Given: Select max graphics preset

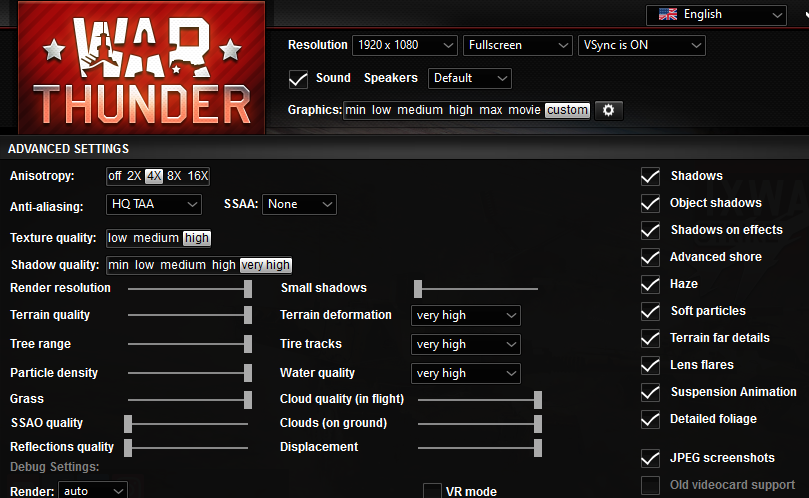Looking at the screenshot, I should 491,110.
